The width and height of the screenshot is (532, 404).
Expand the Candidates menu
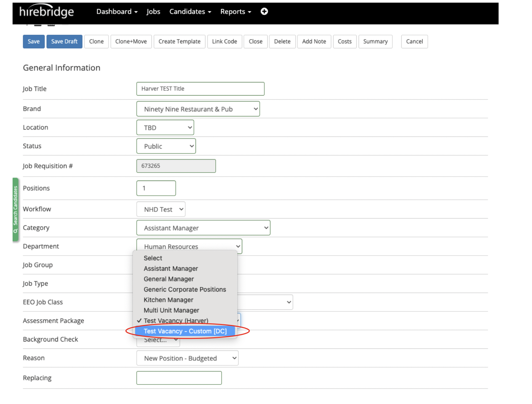190,12
